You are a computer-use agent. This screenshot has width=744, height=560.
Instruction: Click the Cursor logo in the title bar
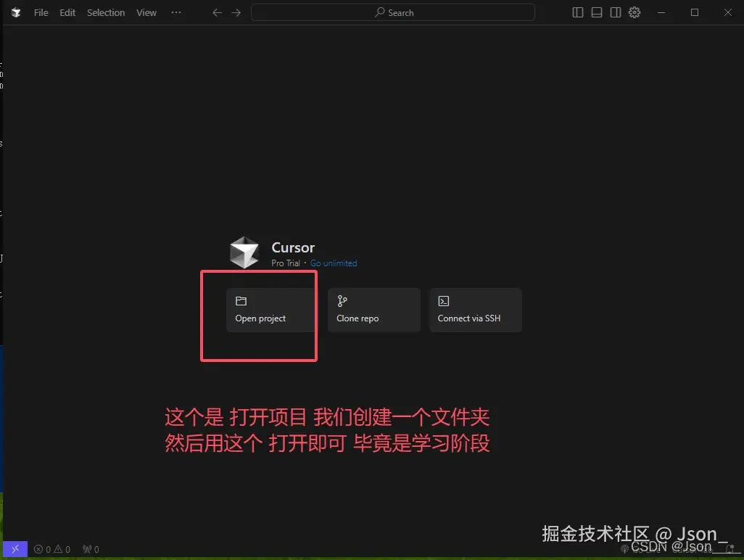click(16, 13)
